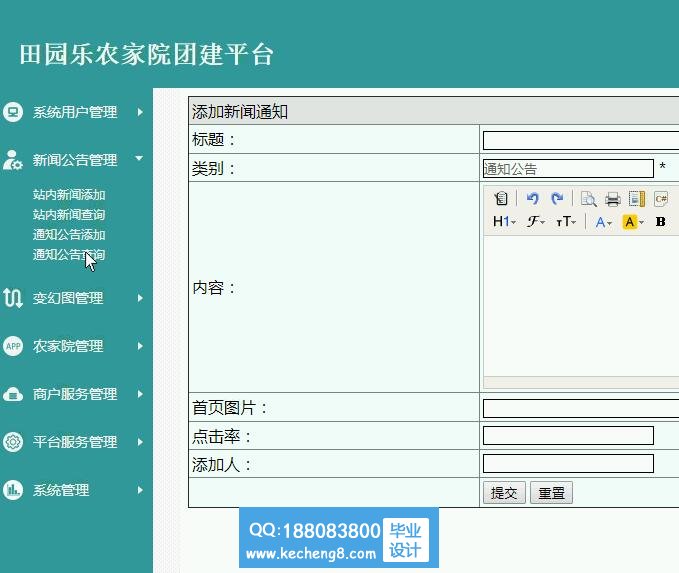Click the 添加新闻通知 form heading
The width and height of the screenshot is (679, 573).
click(240, 112)
